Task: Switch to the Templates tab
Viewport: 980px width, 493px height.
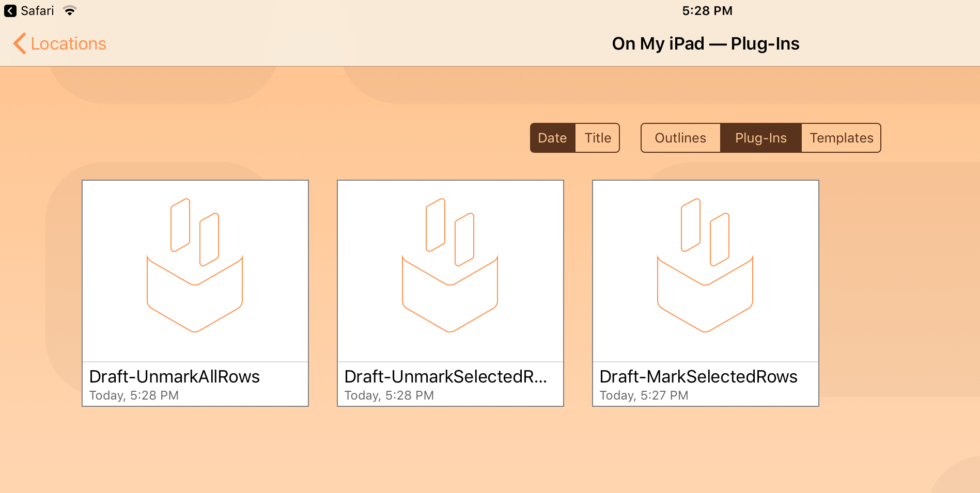Action: coord(841,138)
